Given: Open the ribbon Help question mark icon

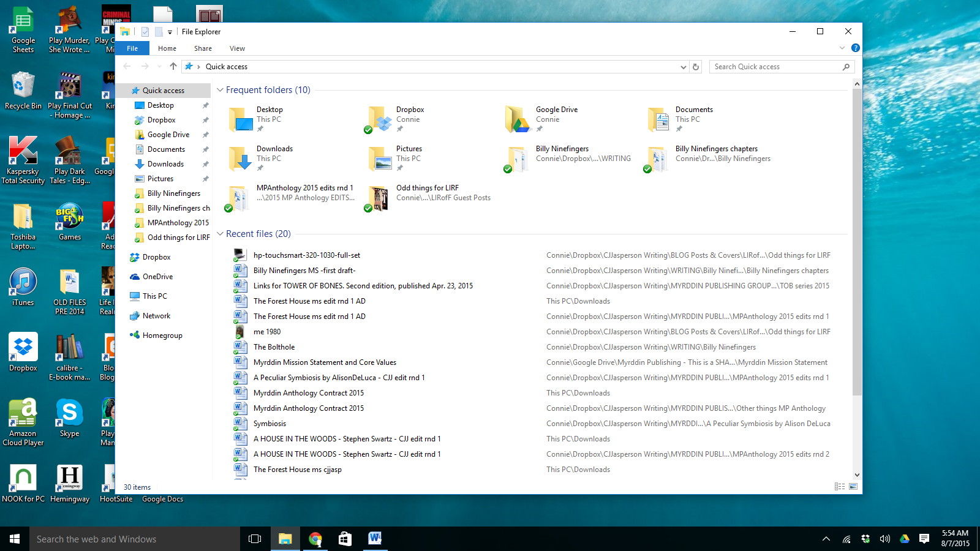Looking at the screenshot, I should pos(856,48).
